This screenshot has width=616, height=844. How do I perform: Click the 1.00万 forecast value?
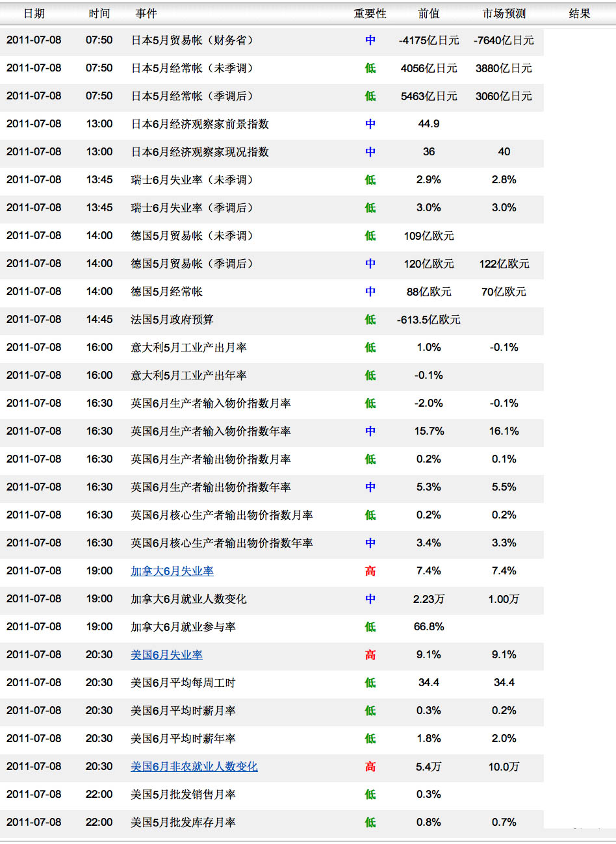tap(504, 599)
